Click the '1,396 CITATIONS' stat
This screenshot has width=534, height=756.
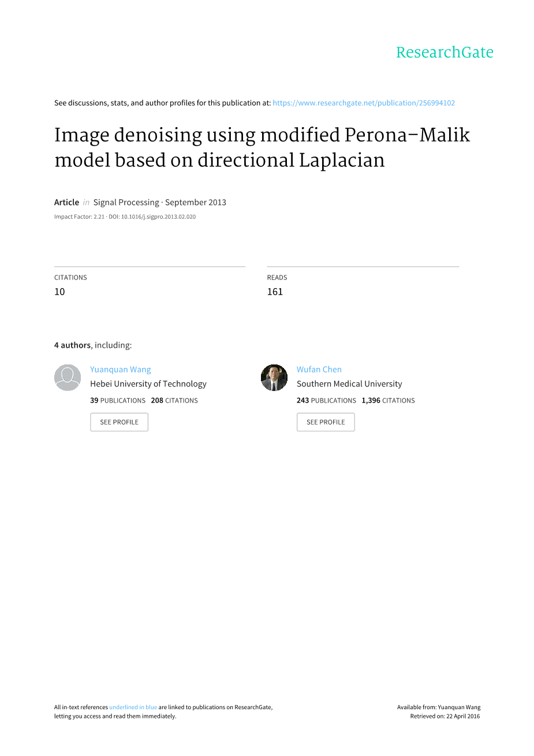pyautogui.click(x=388, y=400)
